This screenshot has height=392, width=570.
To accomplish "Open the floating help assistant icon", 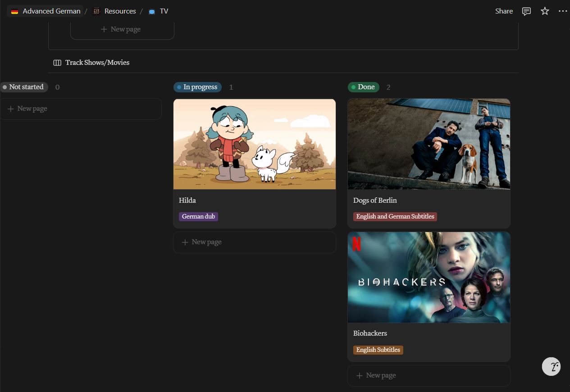I will (551, 366).
